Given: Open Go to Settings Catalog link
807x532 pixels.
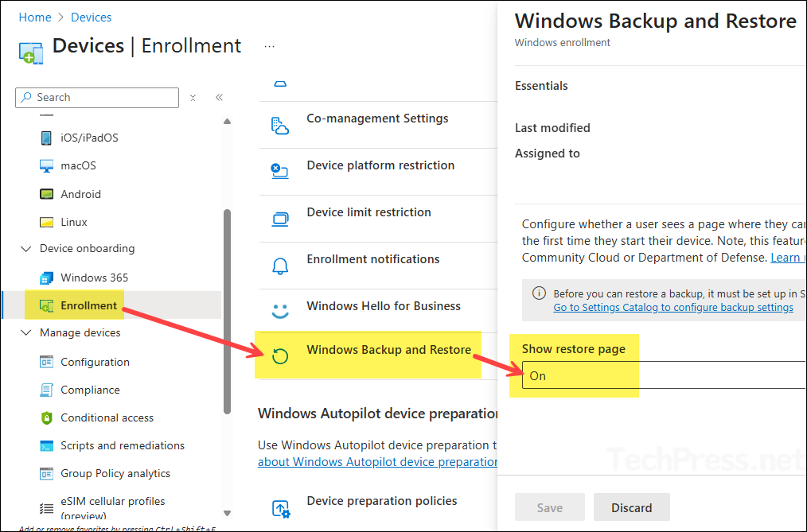Looking at the screenshot, I should pyautogui.click(x=673, y=308).
